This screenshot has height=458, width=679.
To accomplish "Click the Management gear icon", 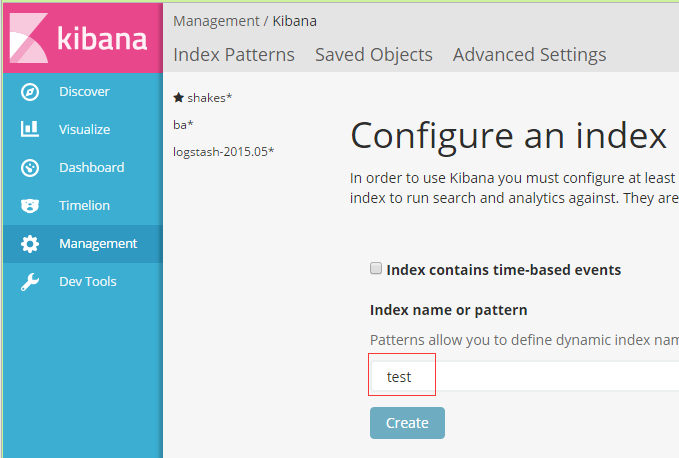I will pos(30,244).
